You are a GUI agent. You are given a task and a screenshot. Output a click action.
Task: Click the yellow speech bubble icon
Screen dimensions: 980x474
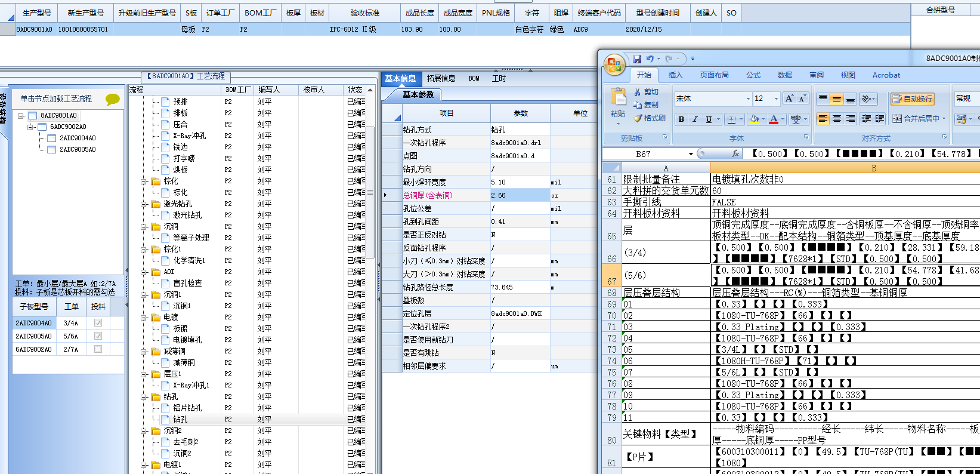coord(112,99)
